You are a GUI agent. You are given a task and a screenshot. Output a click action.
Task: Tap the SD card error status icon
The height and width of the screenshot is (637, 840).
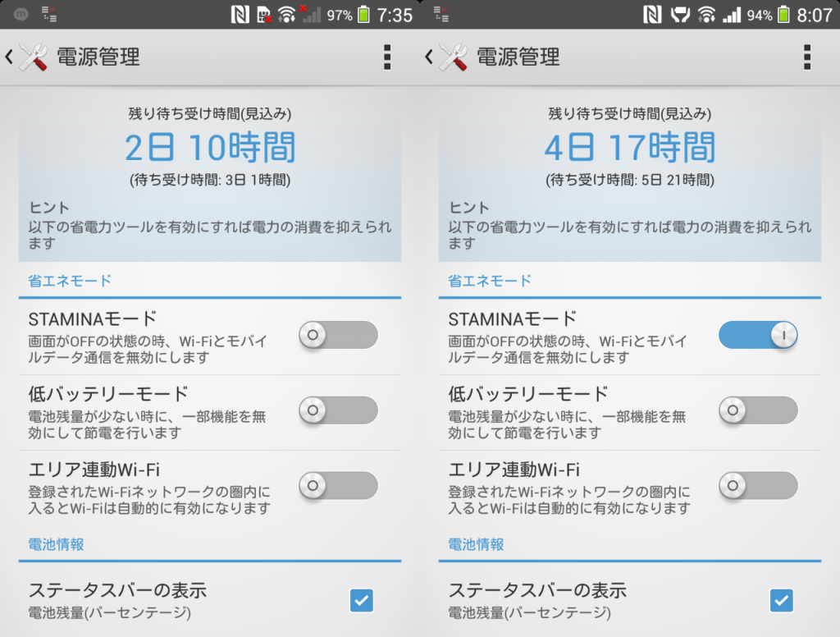(x=263, y=15)
